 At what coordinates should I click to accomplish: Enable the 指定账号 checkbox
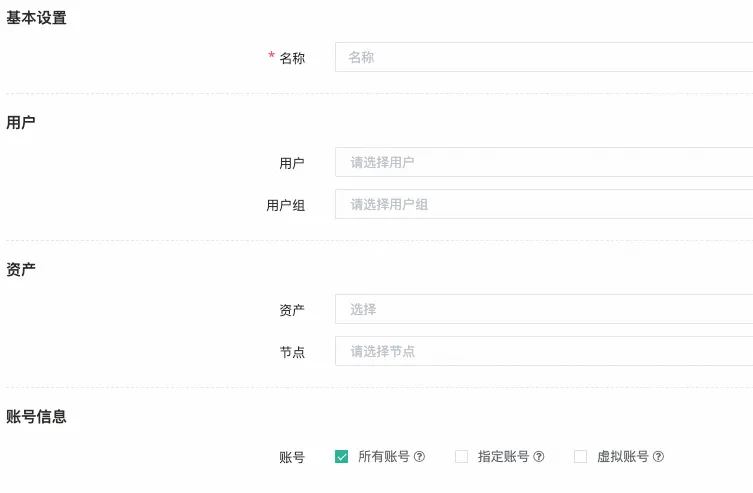461,457
